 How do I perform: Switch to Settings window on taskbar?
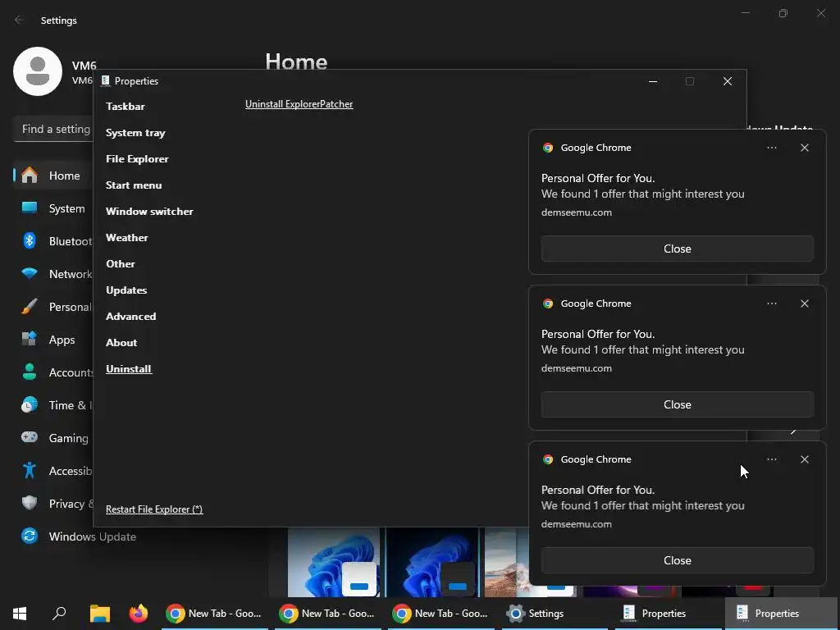click(555, 614)
